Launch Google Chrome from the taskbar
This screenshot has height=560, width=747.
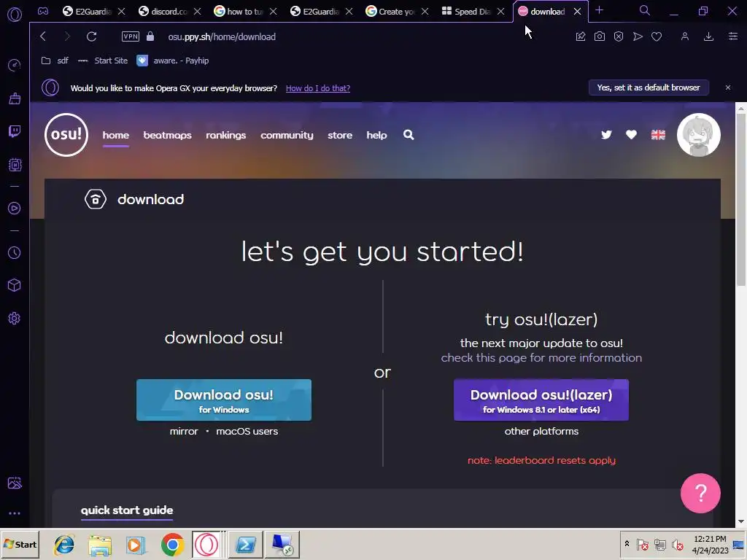(172, 545)
